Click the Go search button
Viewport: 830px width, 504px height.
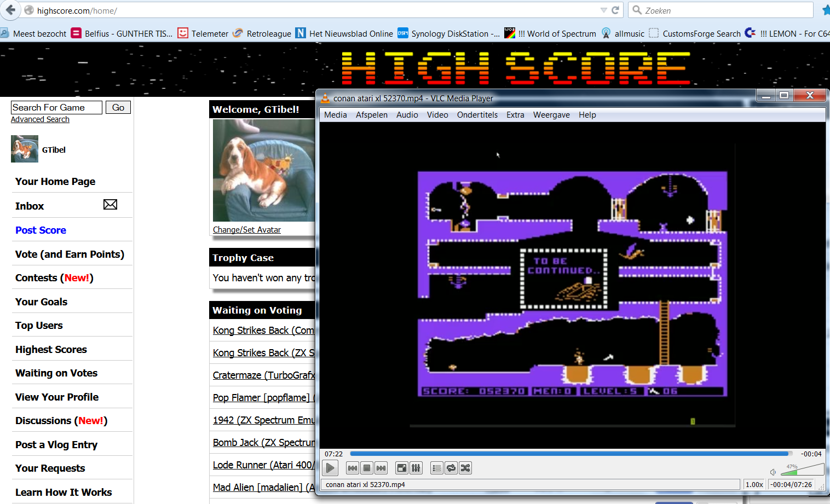point(118,107)
